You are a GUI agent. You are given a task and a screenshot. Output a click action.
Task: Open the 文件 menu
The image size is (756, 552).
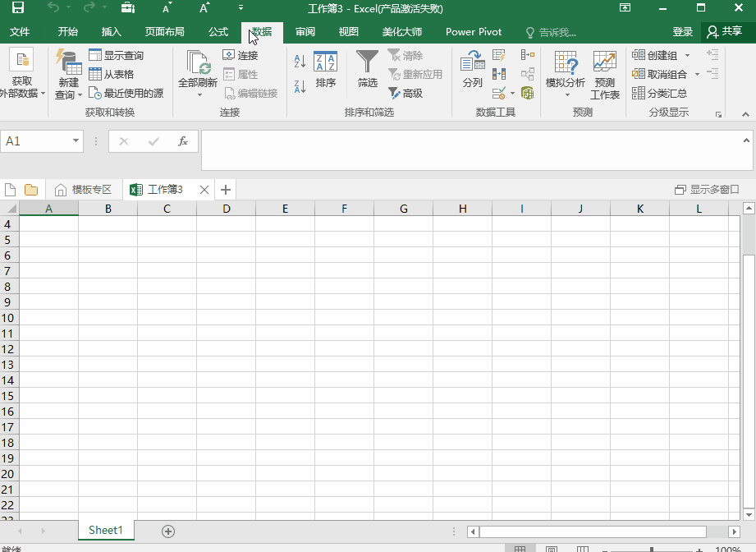[19, 32]
